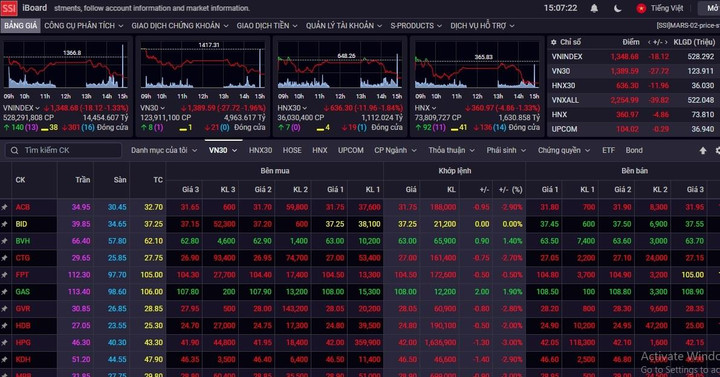720x377 pixels.
Task: Expand Danh mục của tôi list
Action: tap(164, 150)
